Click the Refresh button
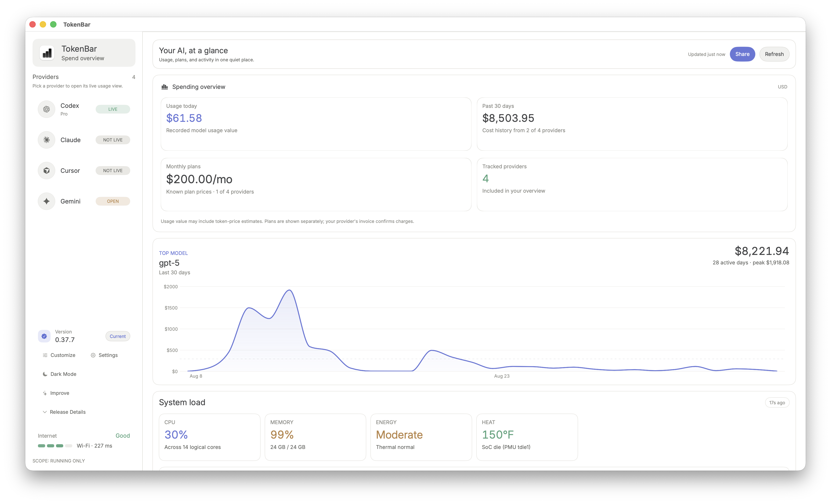Viewport: 831px width, 504px height. tap(774, 54)
